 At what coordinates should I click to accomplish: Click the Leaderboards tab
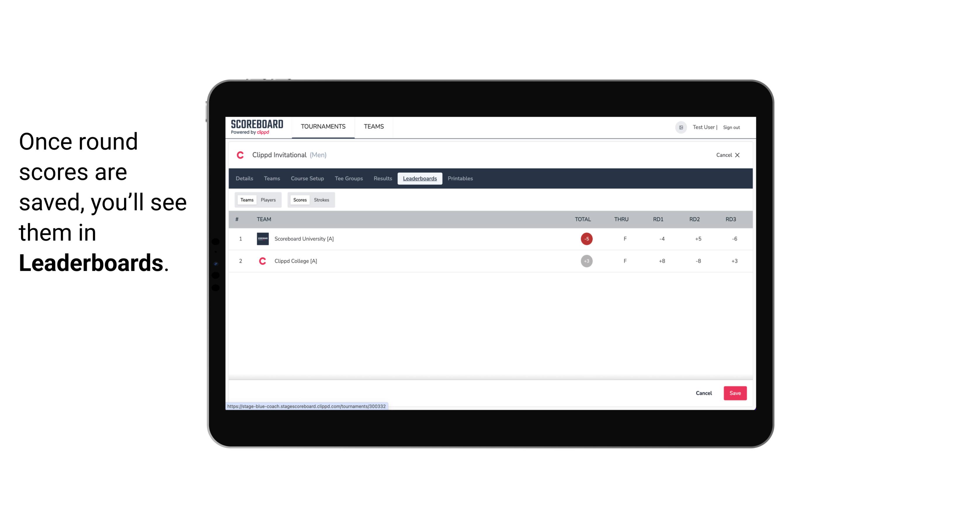pos(420,179)
